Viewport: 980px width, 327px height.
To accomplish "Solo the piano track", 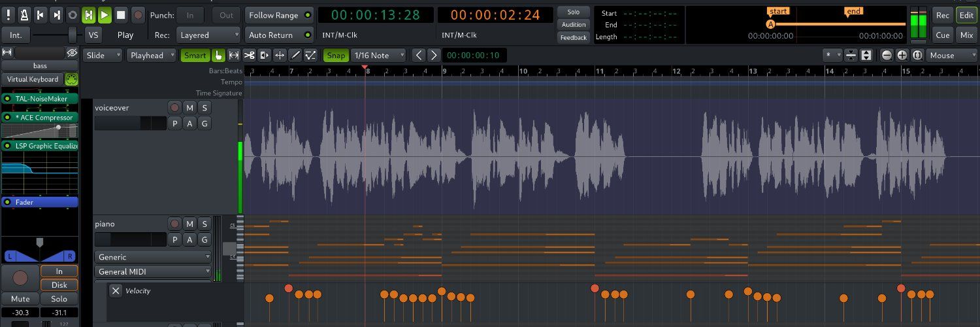I will [x=204, y=224].
